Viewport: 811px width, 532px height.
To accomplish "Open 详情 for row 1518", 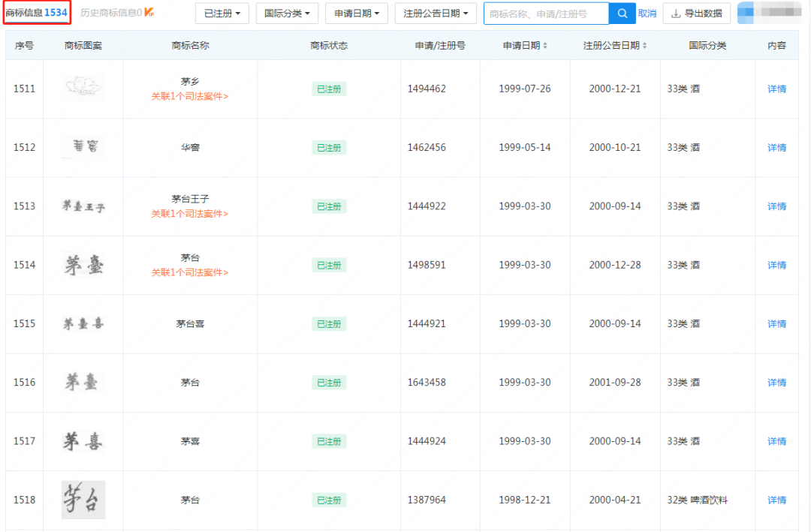I will [776, 500].
